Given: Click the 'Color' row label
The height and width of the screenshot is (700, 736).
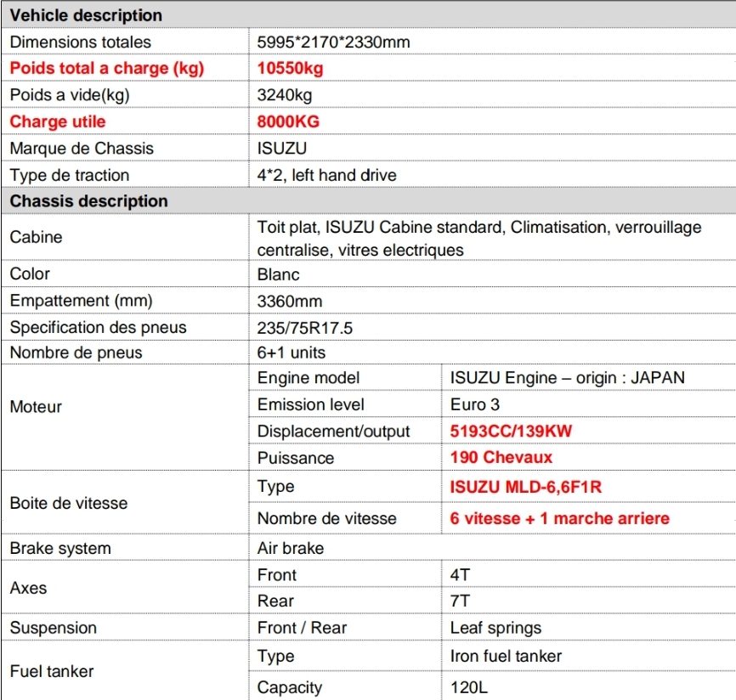Looking at the screenshot, I should click(x=30, y=274).
